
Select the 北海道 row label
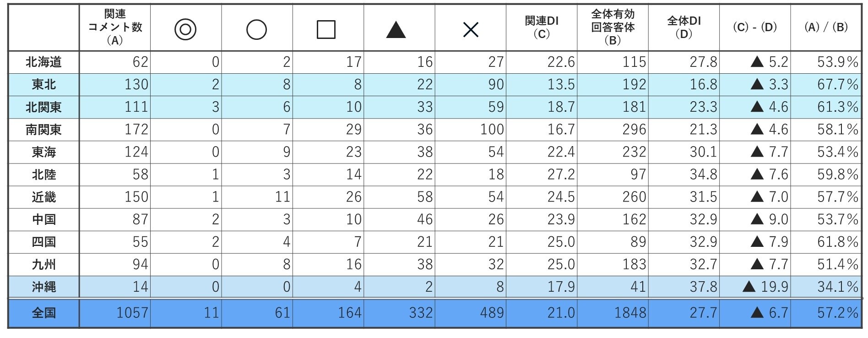click(x=44, y=62)
